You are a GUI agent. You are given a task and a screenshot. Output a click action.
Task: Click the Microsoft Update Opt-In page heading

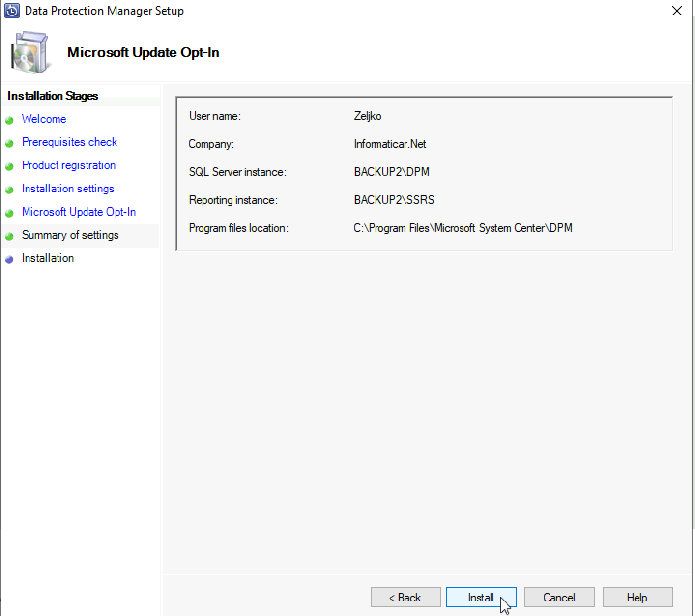pyautogui.click(x=143, y=52)
